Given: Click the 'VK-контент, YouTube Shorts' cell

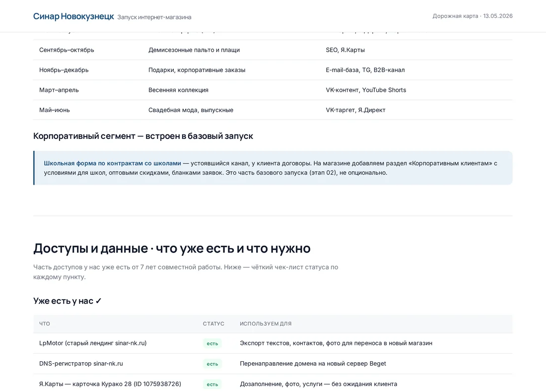Looking at the screenshot, I should tap(366, 90).
